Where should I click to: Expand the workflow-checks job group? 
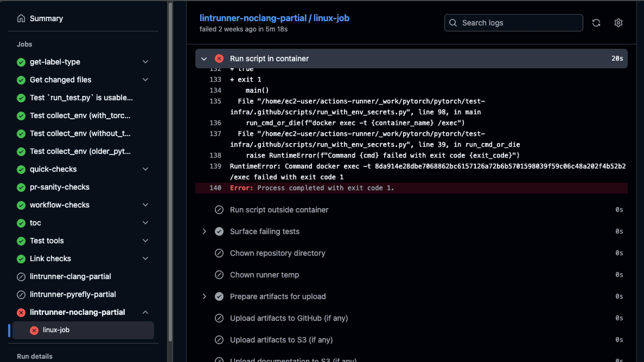[145, 205]
